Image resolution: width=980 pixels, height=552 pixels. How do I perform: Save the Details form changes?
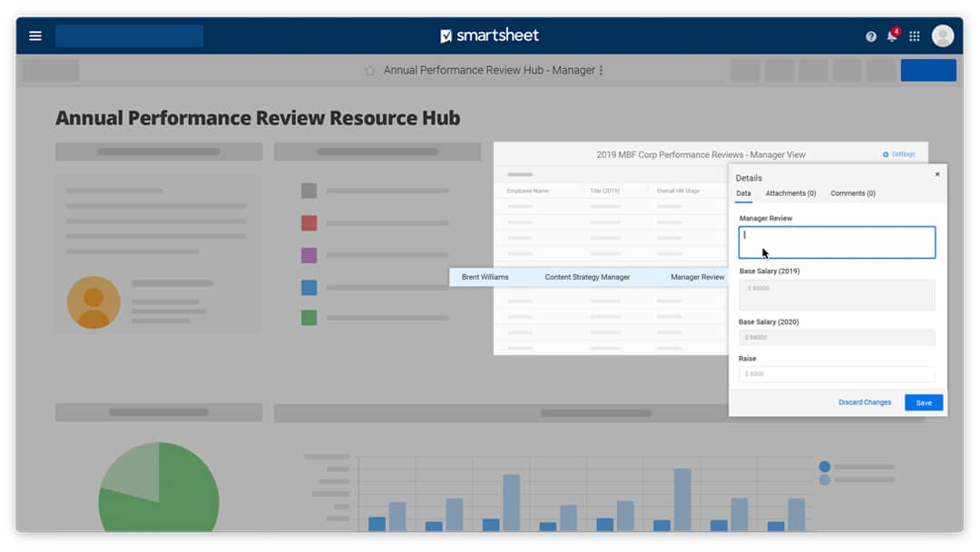pos(924,402)
